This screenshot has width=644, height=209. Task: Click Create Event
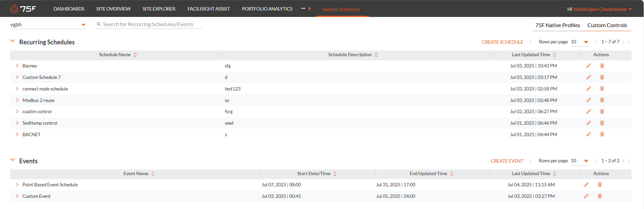507,161
